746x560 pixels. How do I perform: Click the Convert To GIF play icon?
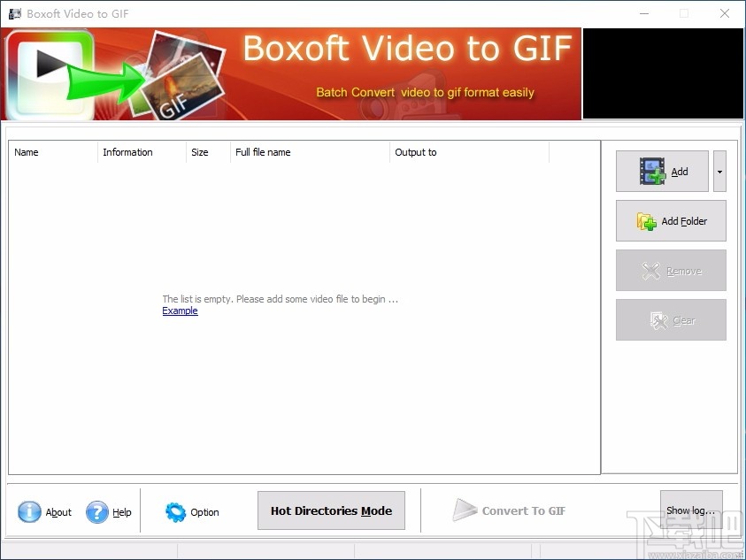point(465,510)
